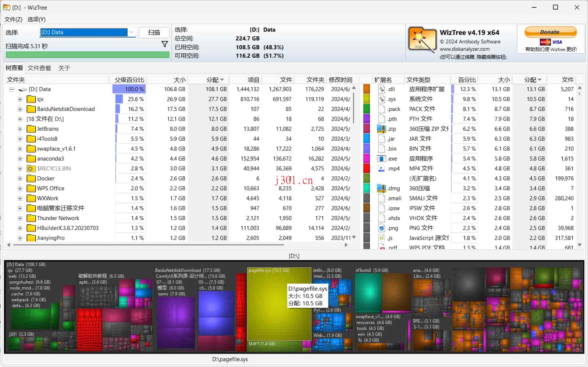588x367 pixels.
Task: Open the www.diskanalyzer.com link
Action: [x=464, y=49]
